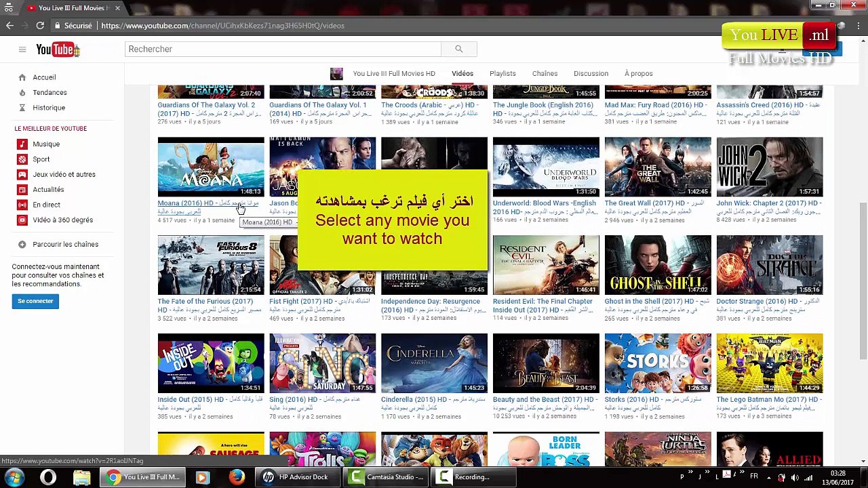Open the Tendances sidebar link

pyautogui.click(x=50, y=92)
